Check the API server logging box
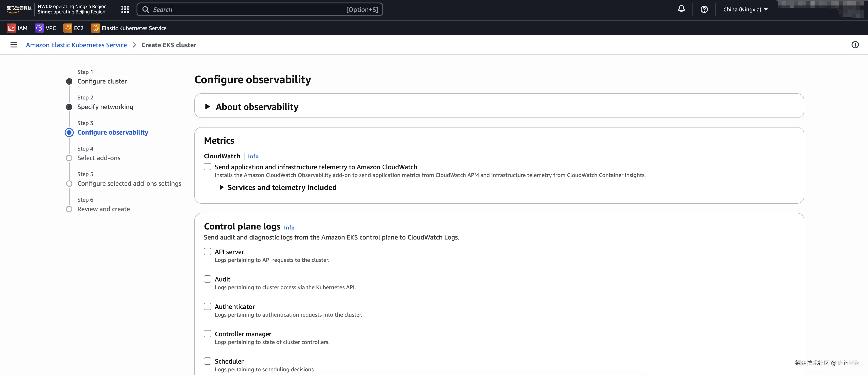The height and width of the screenshot is (375, 868). click(x=208, y=252)
